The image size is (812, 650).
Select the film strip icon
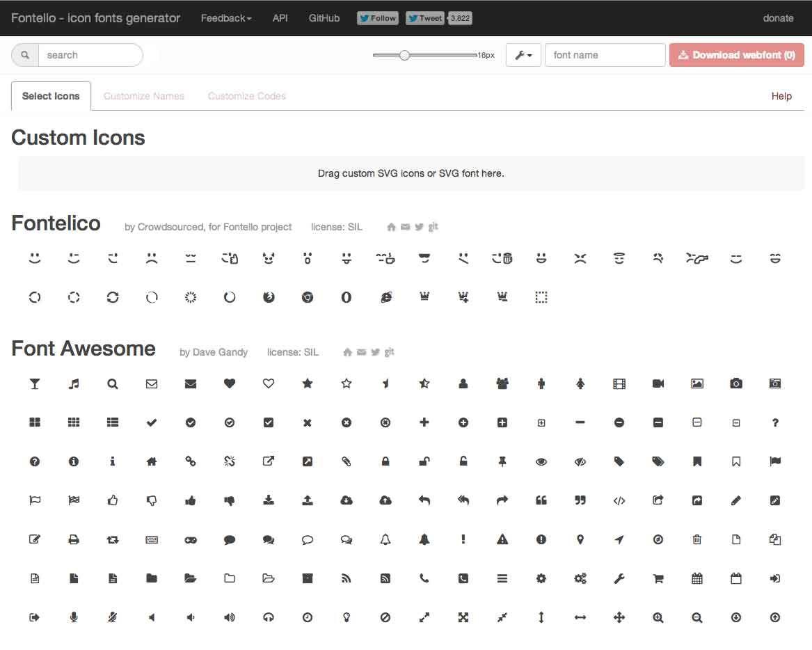pyautogui.click(x=619, y=383)
